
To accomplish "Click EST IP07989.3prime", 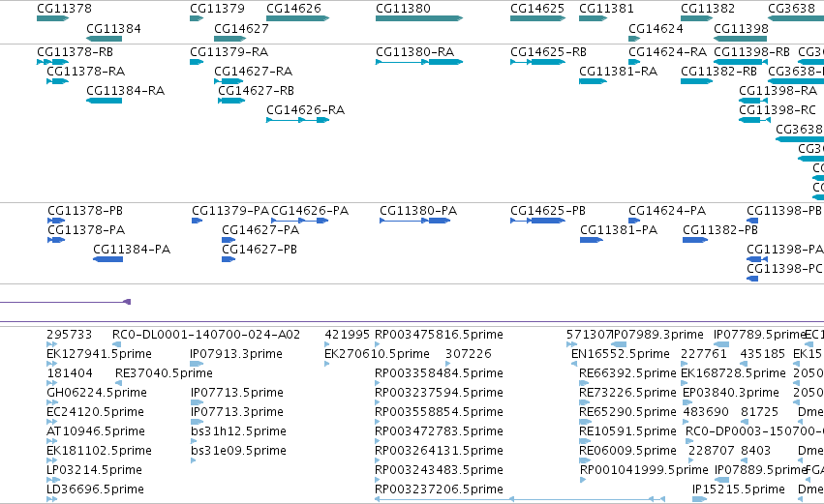I will coord(657,335).
